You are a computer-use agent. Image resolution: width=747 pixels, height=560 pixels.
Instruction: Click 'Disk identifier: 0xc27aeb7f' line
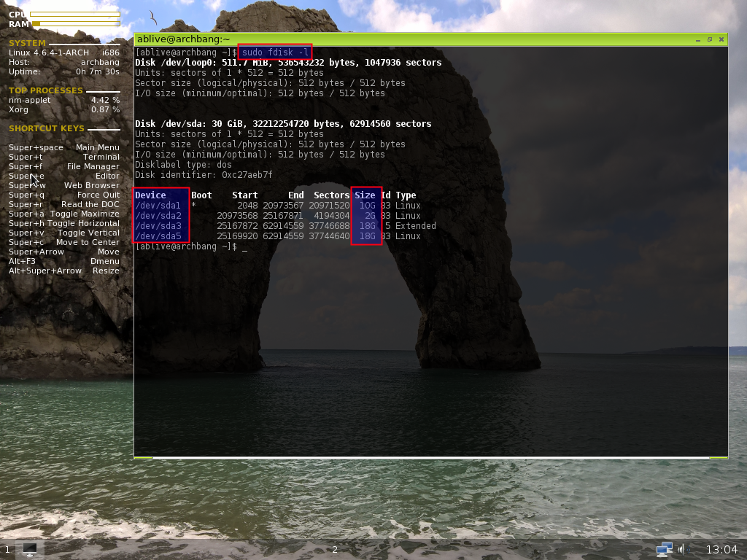[204, 175]
